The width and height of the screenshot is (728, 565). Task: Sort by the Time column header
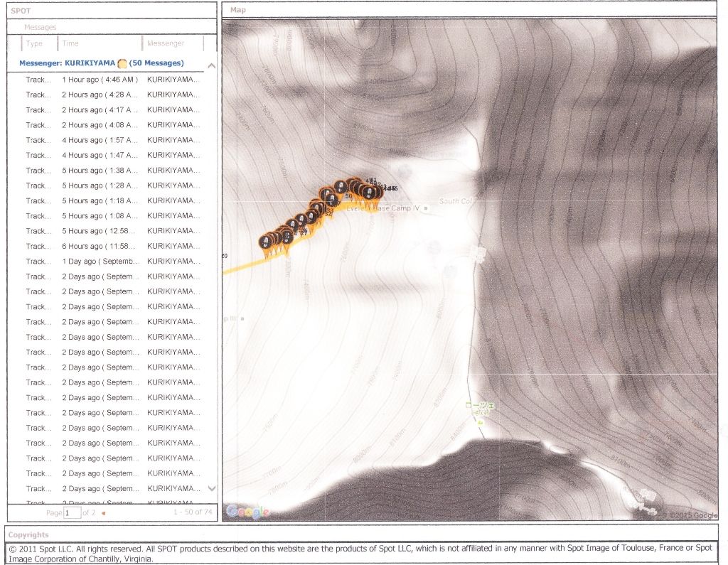pyautogui.click(x=70, y=43)
